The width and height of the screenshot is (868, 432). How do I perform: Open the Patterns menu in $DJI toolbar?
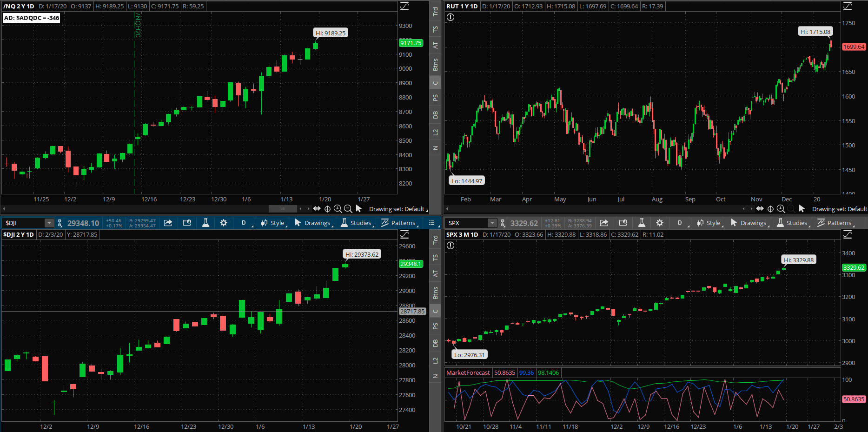[x=399, y=223]
